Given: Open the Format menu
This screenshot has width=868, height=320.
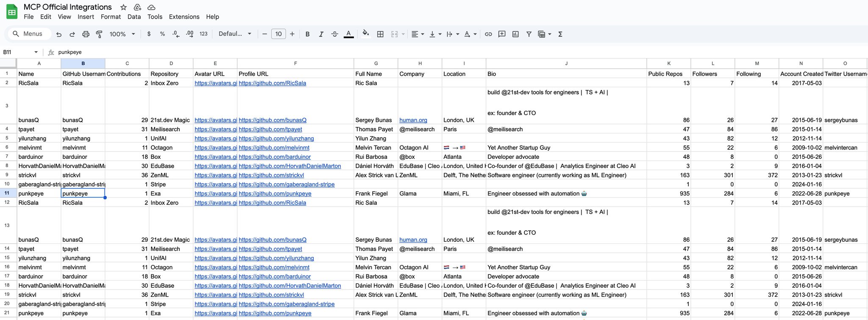Looking at the screenshot, I should 111,17.
